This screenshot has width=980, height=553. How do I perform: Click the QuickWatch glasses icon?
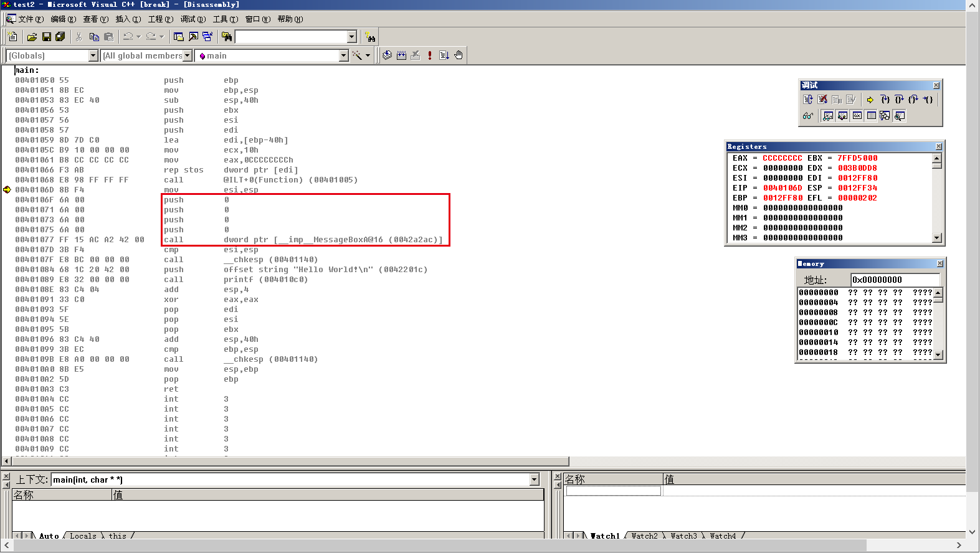pos(808,116)
